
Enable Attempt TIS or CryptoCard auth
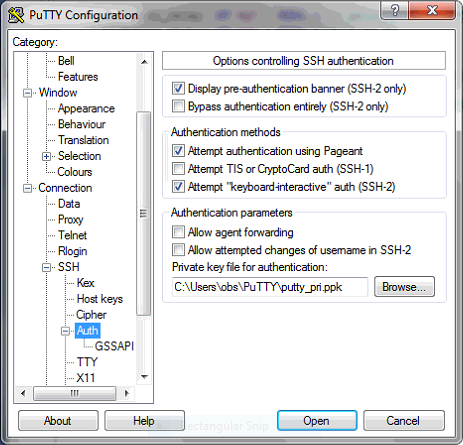(178, 169)
